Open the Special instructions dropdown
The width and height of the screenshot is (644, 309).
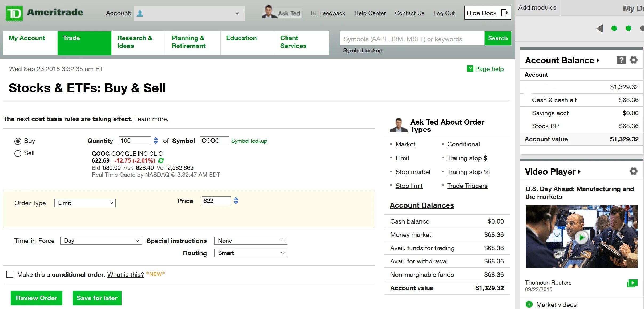pyautogui.click(x=251, y=241)
